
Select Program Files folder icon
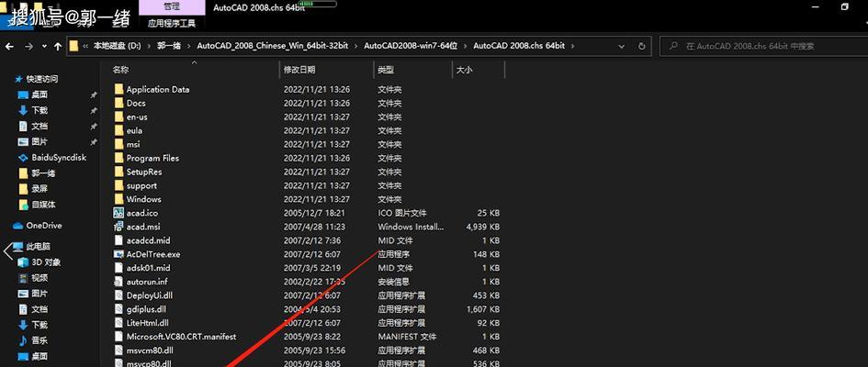pyautogui.click(x=118, y=158)
